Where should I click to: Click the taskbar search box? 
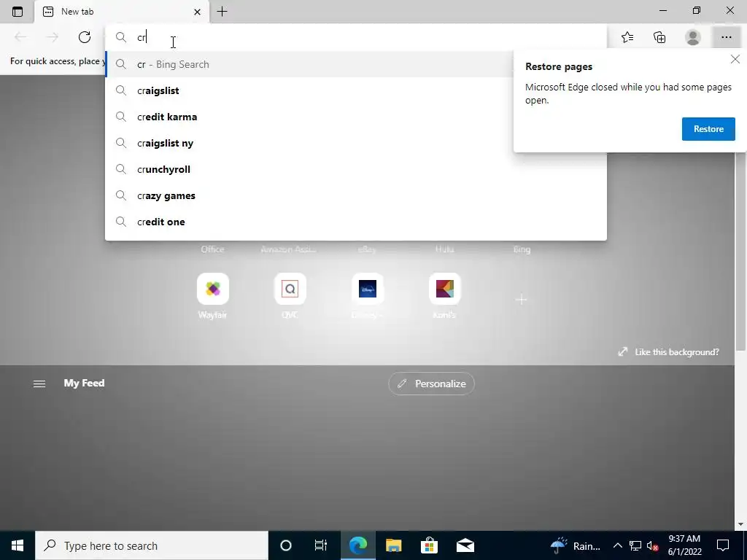(x=152, y=545)
